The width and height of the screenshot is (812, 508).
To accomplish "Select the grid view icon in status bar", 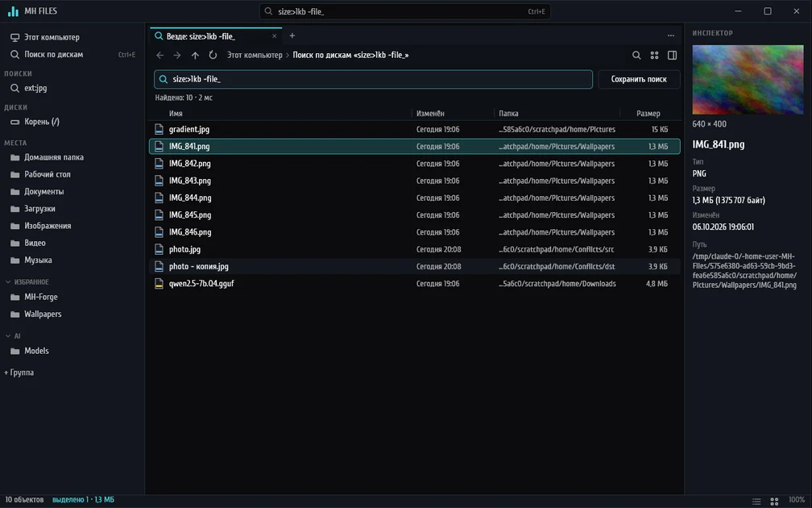I will [x=774, y=501].
